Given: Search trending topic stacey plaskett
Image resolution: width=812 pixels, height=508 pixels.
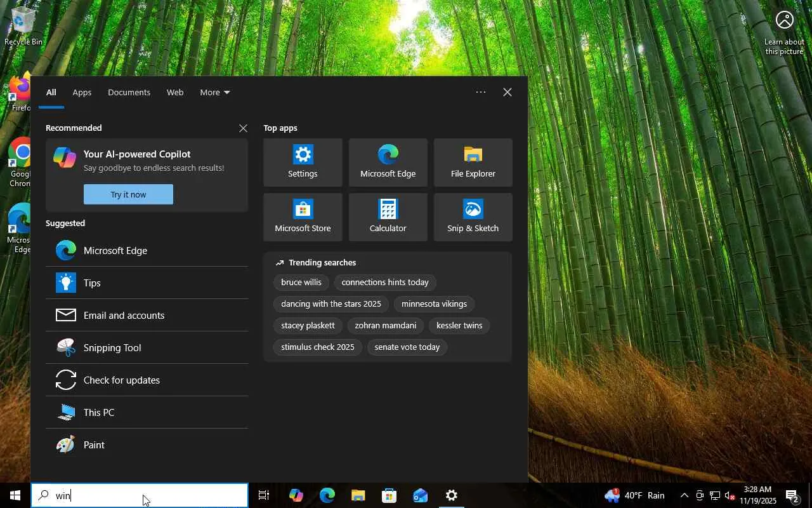Looking at the screenshot, I should point(308,325).
